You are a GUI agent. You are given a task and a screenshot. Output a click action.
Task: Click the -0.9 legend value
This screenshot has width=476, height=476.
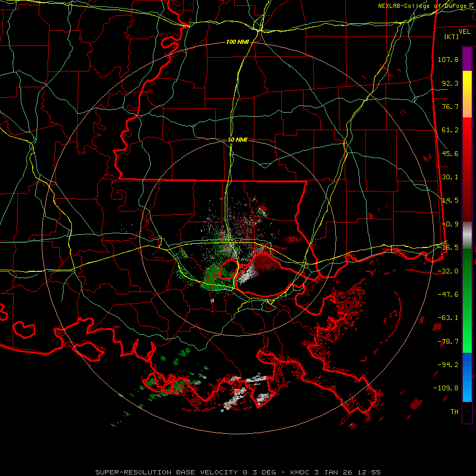point(450,224)
